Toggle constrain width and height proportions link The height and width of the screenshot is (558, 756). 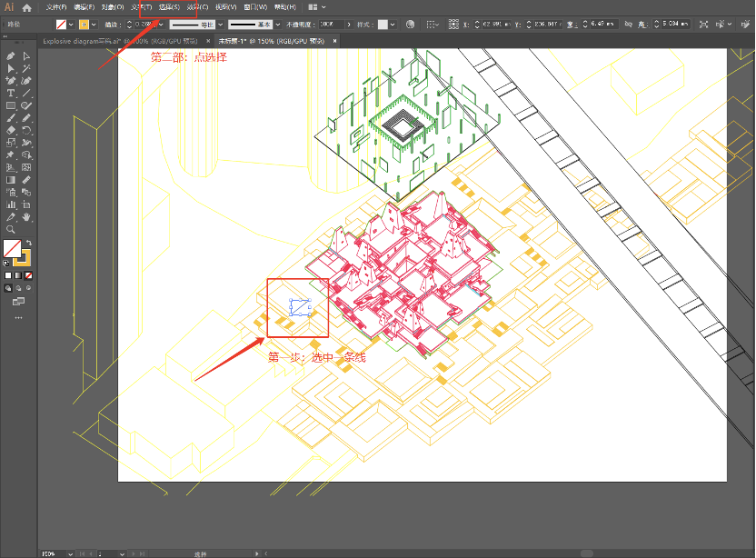628,25
